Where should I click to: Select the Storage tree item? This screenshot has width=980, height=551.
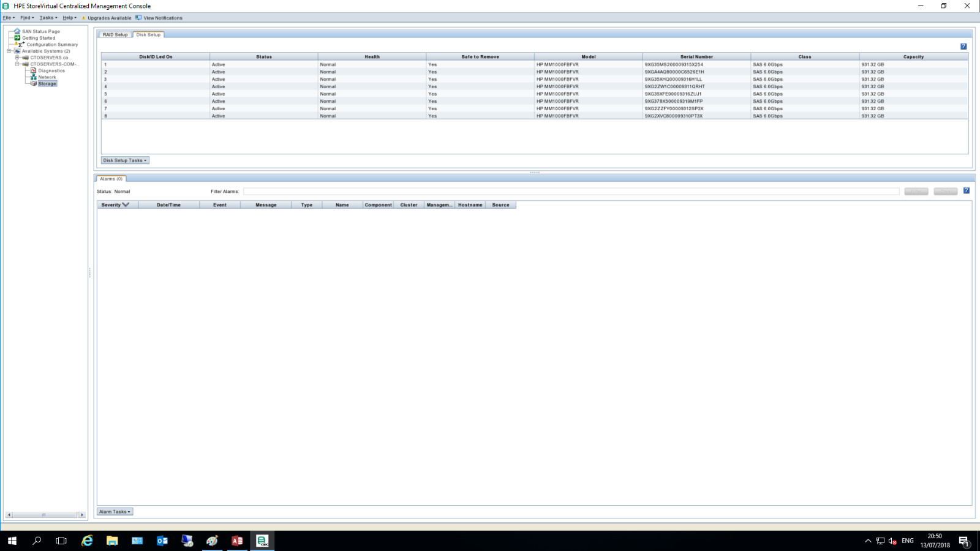tap(47, 84)
